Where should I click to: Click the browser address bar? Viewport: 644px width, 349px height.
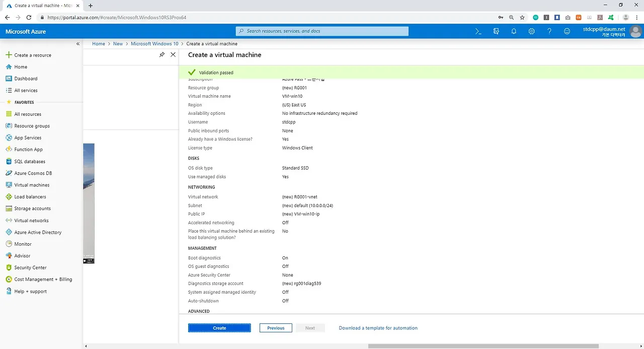click(267, 17)
